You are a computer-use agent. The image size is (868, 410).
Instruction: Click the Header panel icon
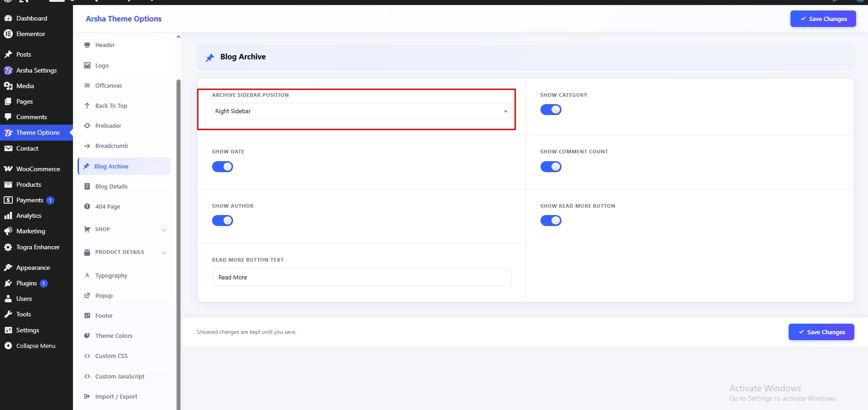click(87, 45)
